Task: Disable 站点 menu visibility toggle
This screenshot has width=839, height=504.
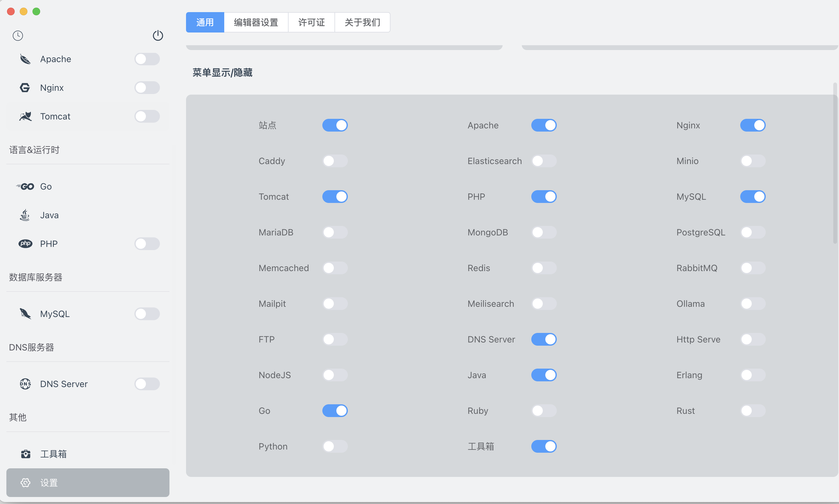Action: click(335, 125)
